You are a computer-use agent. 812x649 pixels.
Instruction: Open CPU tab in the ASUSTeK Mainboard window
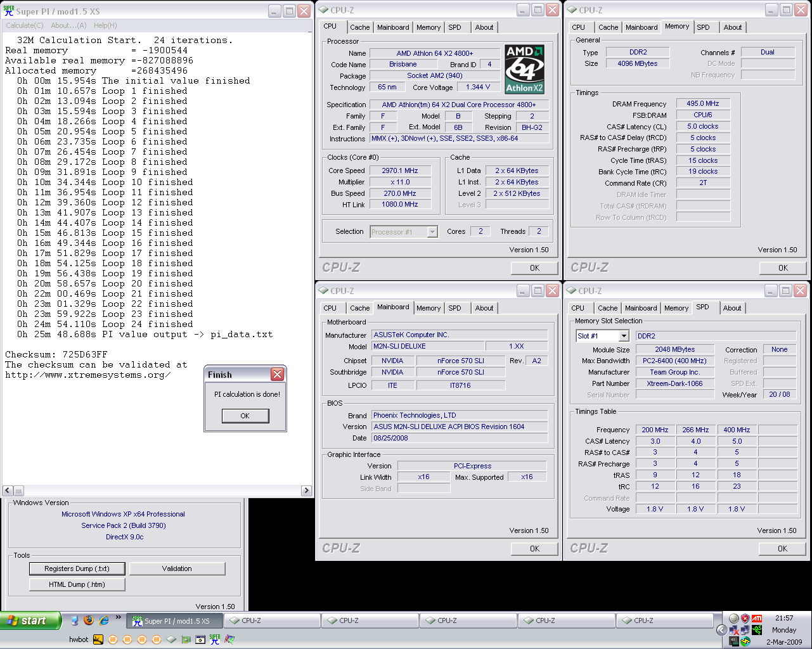(330, 308)
